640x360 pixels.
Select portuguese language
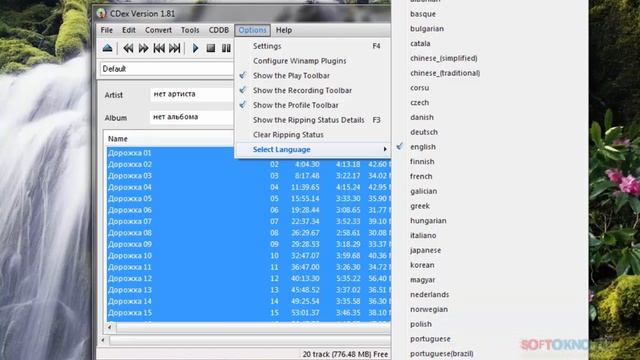click(x=430, y=339)
